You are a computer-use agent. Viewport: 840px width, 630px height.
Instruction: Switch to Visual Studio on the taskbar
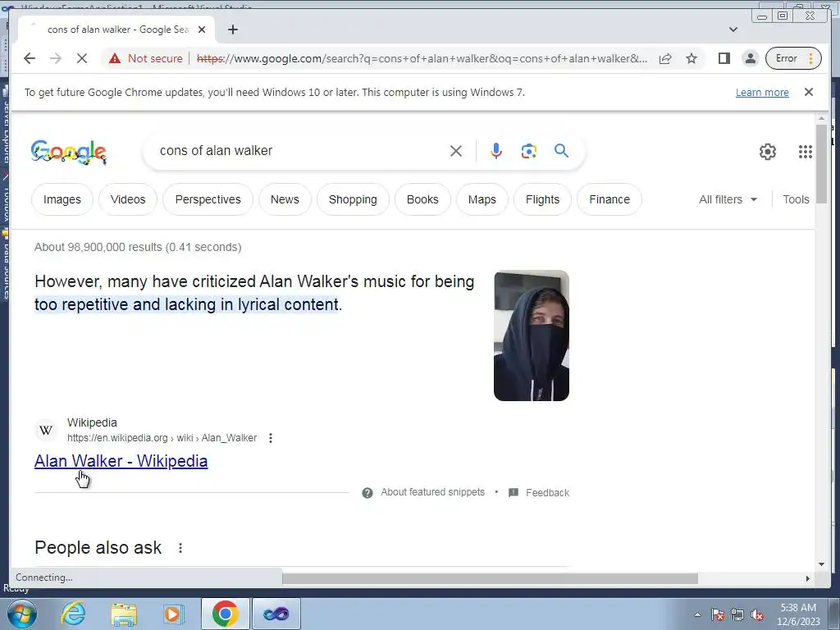click(276, 614)
